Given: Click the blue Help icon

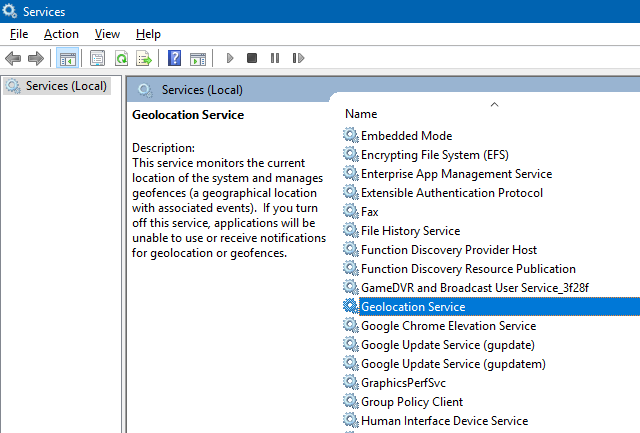Looking at the screenshot, I should click(x=174, y=59).
